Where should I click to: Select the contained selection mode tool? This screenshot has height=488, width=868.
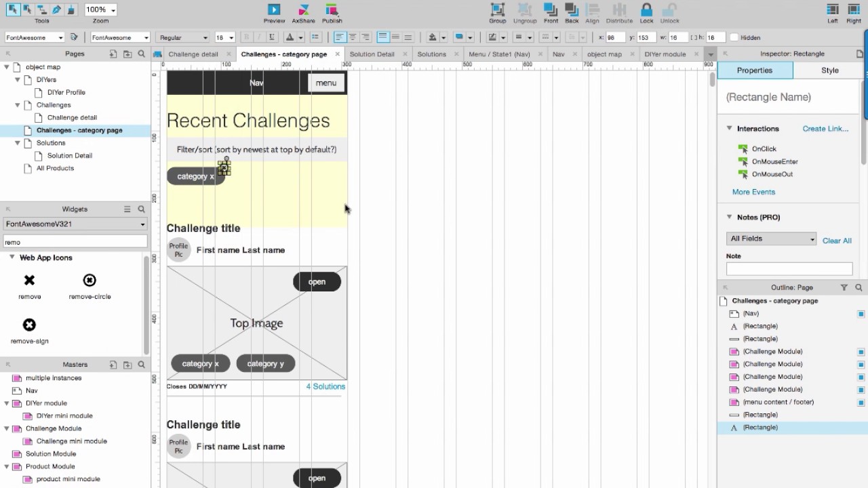27,9
